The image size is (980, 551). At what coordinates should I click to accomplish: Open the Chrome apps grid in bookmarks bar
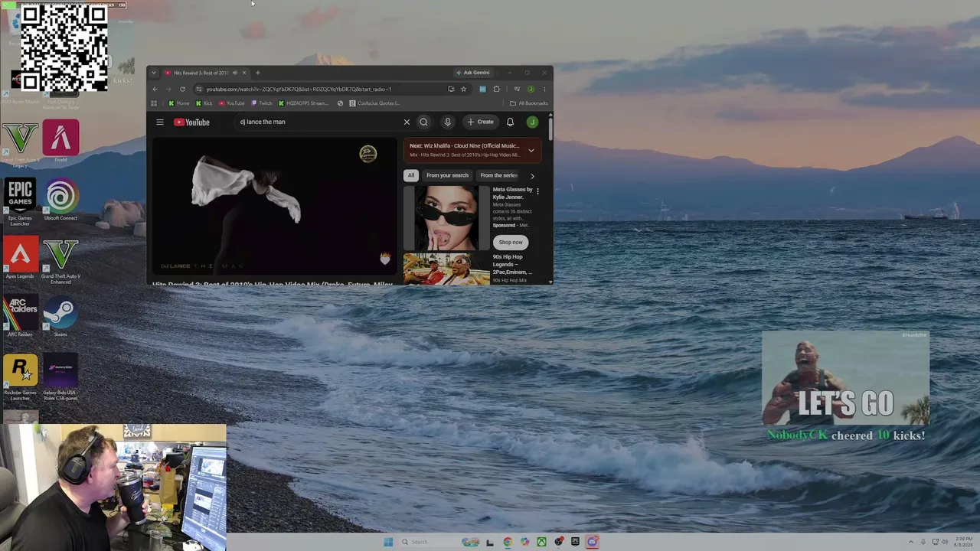tap(154, 103)
